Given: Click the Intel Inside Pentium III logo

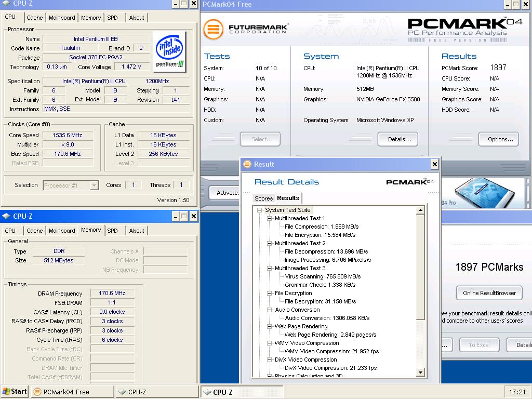Looking at the screenshot, I should [169, 52].
